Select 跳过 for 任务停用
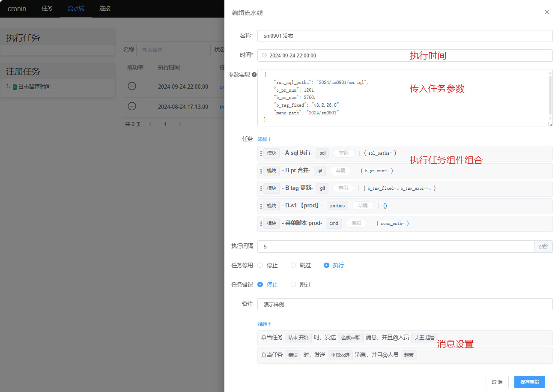The image size is (555, 392). pyautogui.click(x=301, y=265)
